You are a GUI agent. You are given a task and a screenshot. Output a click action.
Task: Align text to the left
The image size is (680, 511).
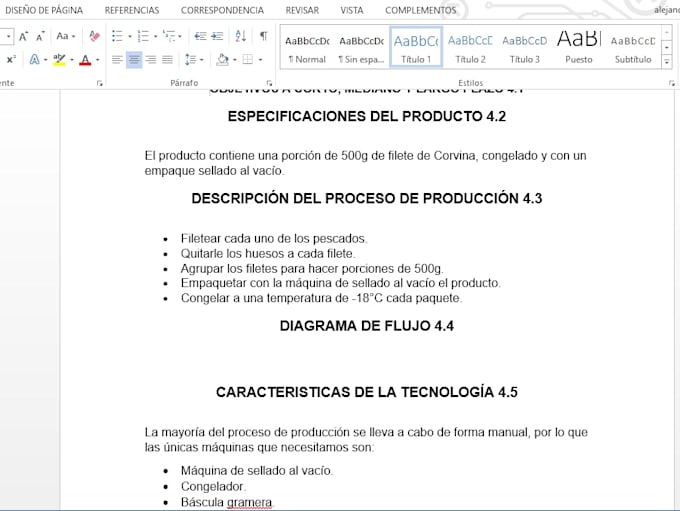(x=117, y=59)
